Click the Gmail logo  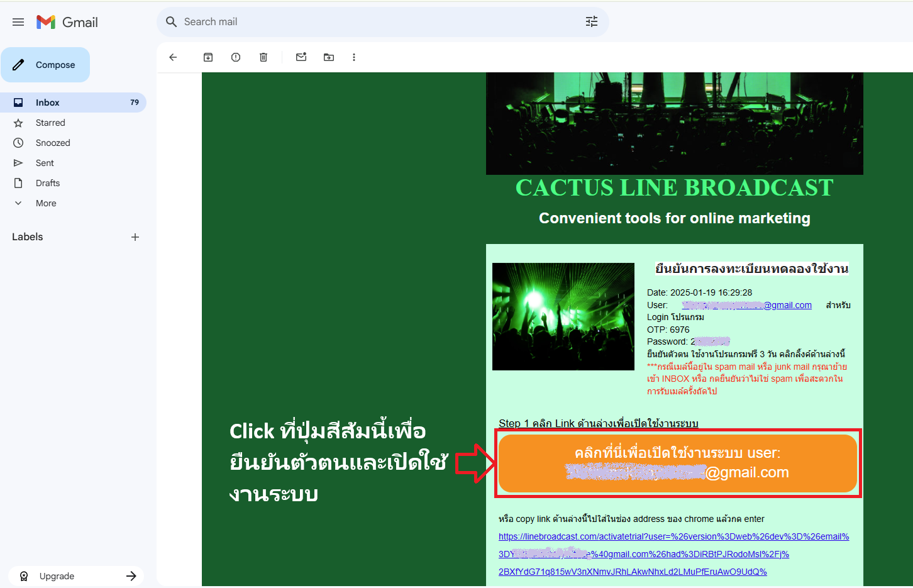tap(67, 22)
